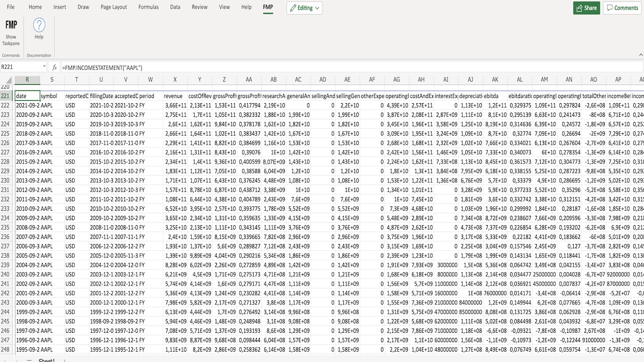Select cell with value "3000000"
Screen dimensions: 644x362
coord(446,265)
